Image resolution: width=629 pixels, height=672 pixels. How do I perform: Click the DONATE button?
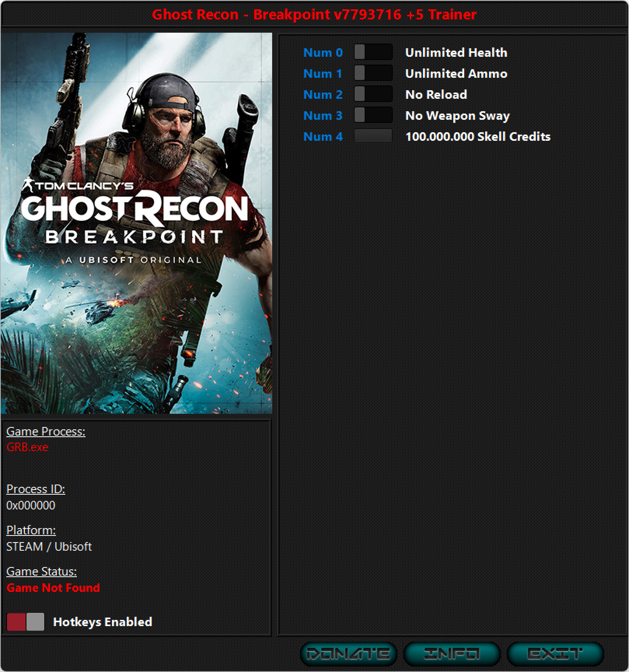point(349,653)
